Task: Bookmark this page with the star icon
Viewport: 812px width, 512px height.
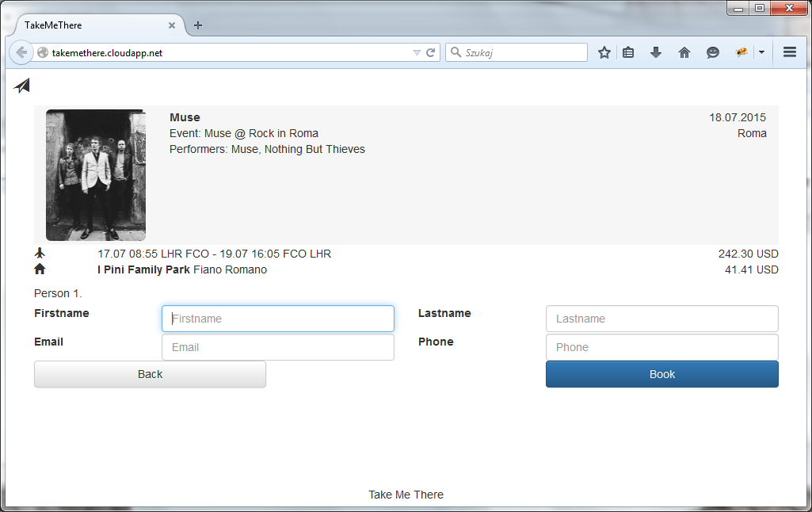Action: (604, 52)
